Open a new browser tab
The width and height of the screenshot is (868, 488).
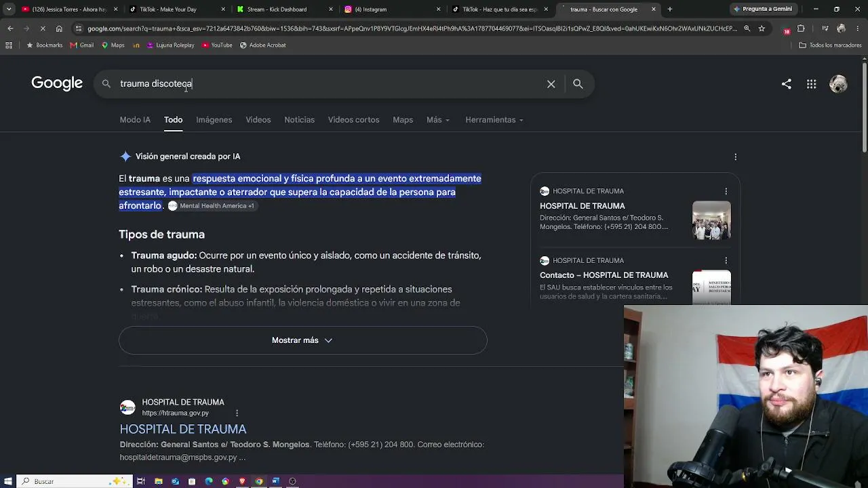pyautogui.click(x=669, y=9)
